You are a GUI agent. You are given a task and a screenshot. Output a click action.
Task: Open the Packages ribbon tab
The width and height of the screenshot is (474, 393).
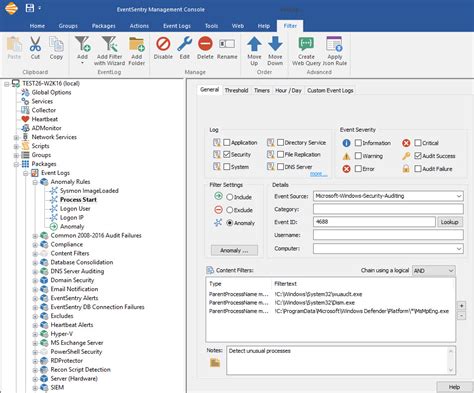[x=103, y=26]
